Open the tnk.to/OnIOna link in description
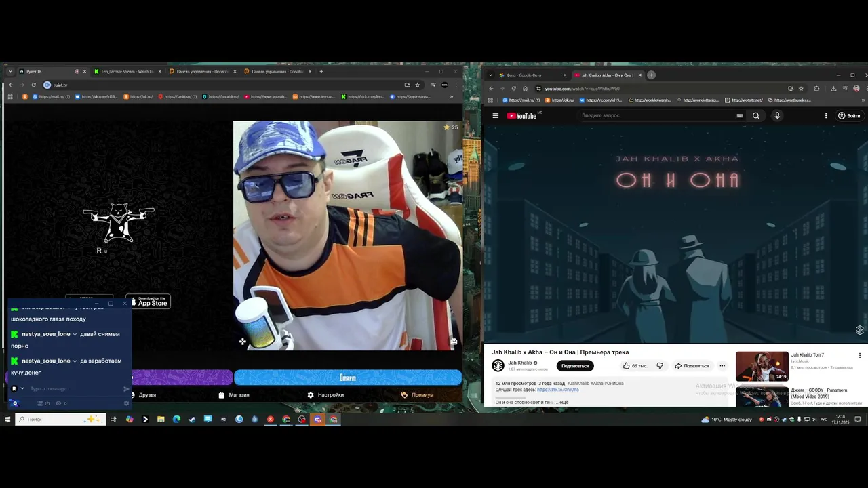Image resolution: width=868 pixels, height=488 pixels. coord(558,390)
